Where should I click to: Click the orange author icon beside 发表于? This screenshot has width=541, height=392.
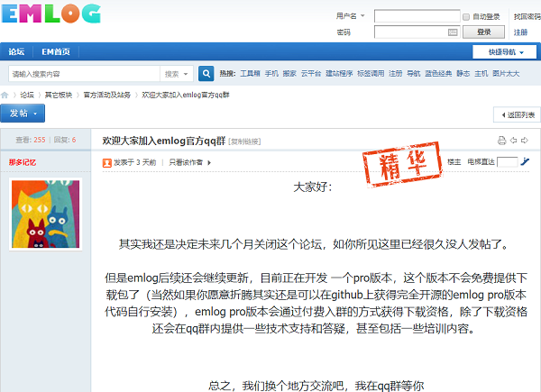point(107,162)
